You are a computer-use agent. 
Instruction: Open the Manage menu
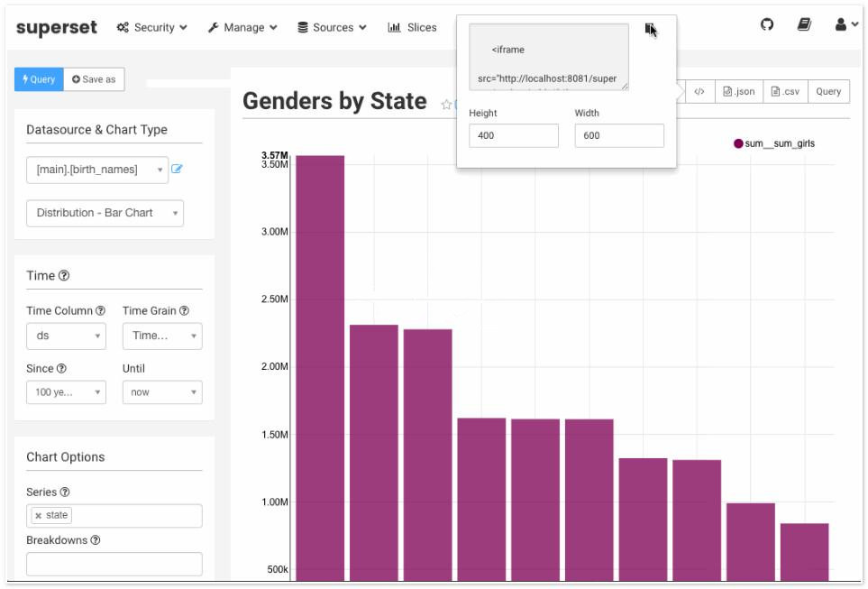tap(242, 27)
